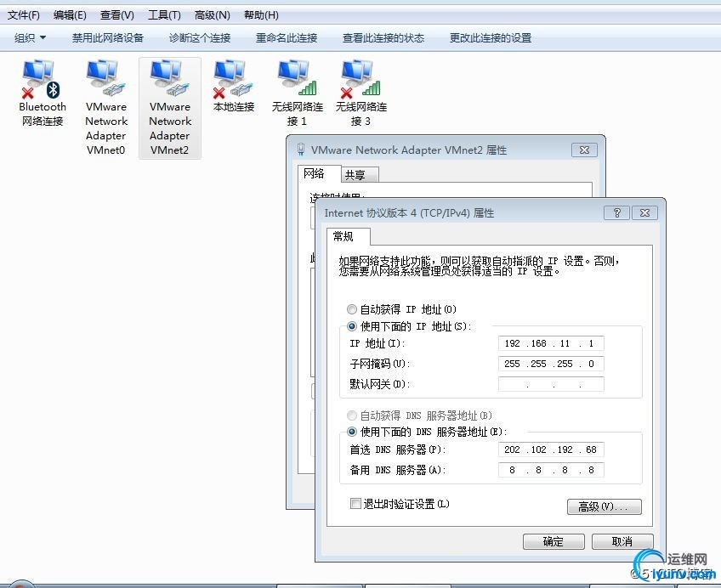
Task: Click 诊断这个连接 in the toolbar
Action: click(x=200, y=37)
